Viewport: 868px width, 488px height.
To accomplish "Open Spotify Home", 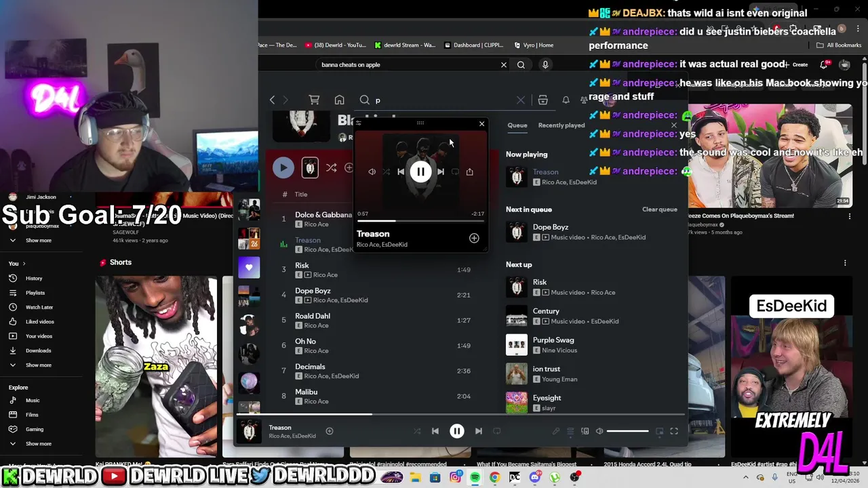I will pyautogui.click(x=340, y=100).
